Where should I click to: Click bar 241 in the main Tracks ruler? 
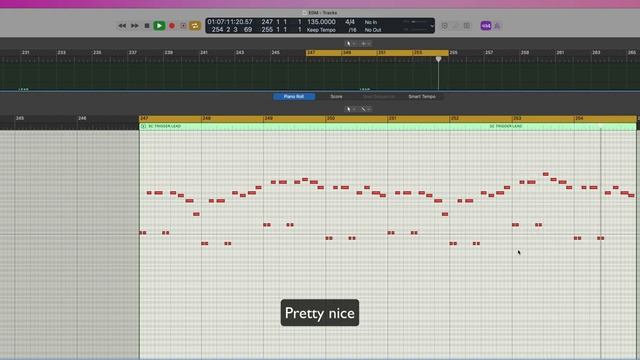point(204,53)
